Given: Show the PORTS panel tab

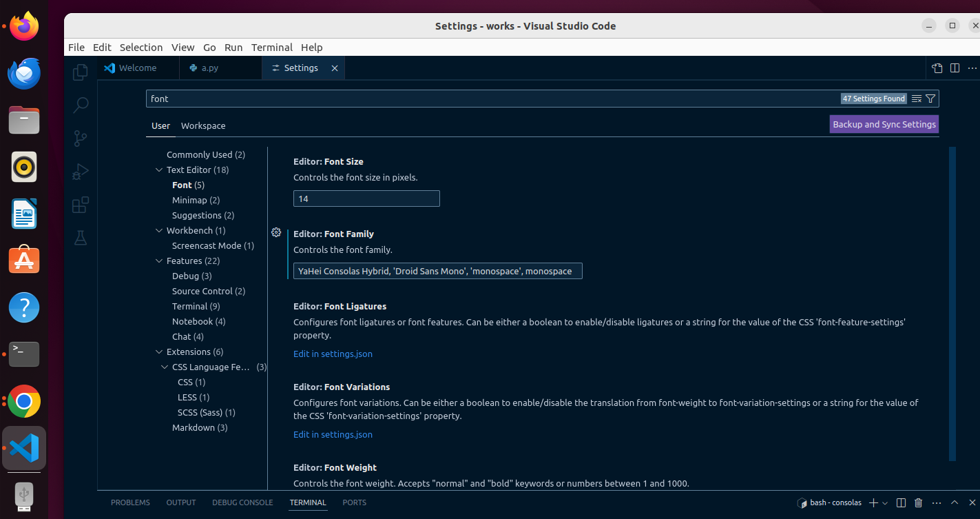Looking at the screenshot, I should (355, 502).
